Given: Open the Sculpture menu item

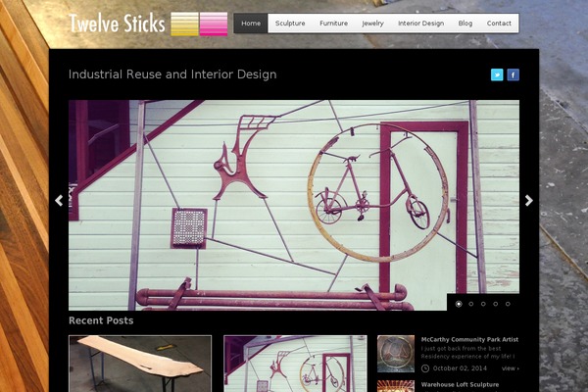Looking at the screenshot, I should tap(290, 24).
